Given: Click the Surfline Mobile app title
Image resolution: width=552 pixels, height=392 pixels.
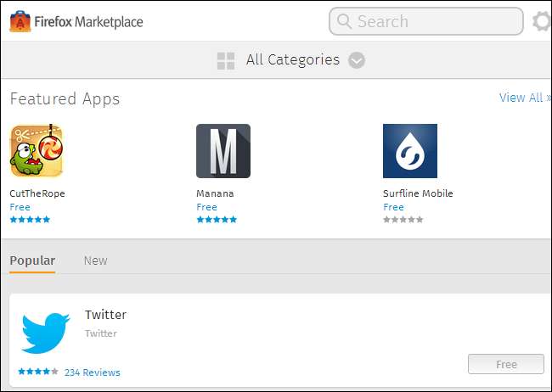Looking at the screenshot, I should (418, 193).
